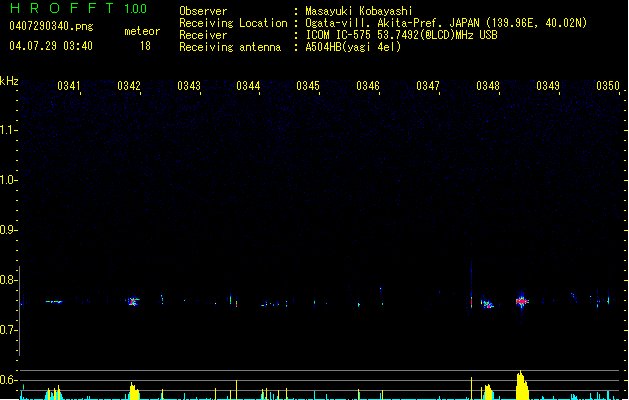
Task: Click the ICOM IC-575 receiver text
Action: pyautogui.click(x=401, y=35)
